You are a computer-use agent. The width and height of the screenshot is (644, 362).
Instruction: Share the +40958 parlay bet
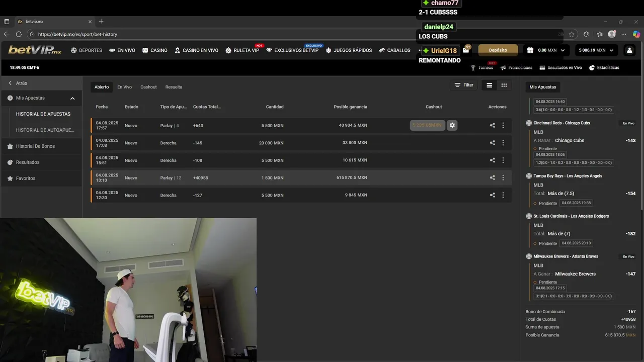pos(492,177)
